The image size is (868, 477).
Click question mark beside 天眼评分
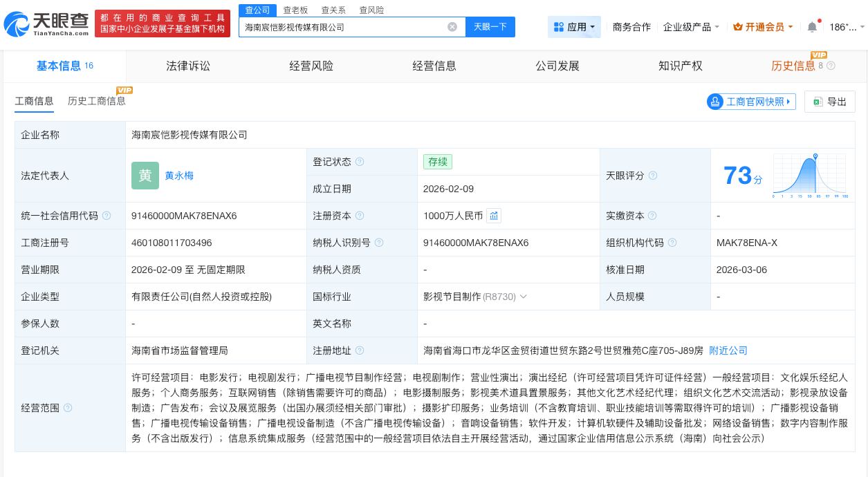click(x=652, y=176)
